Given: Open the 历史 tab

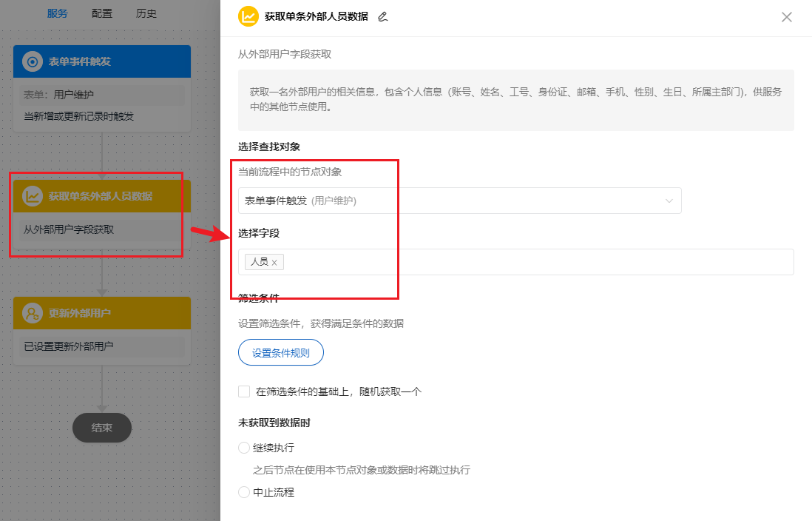Looking at the screenshot, I should [146, 13].
